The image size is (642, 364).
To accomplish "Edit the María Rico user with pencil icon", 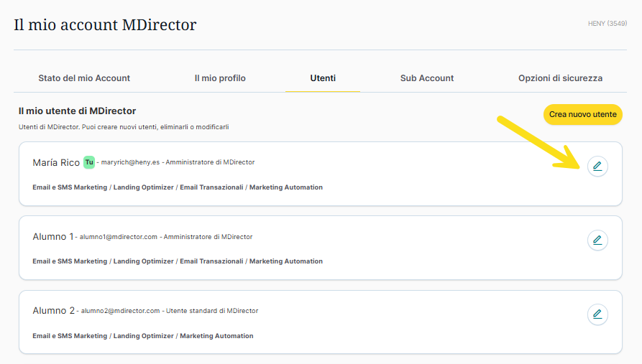I will point(597,167).
